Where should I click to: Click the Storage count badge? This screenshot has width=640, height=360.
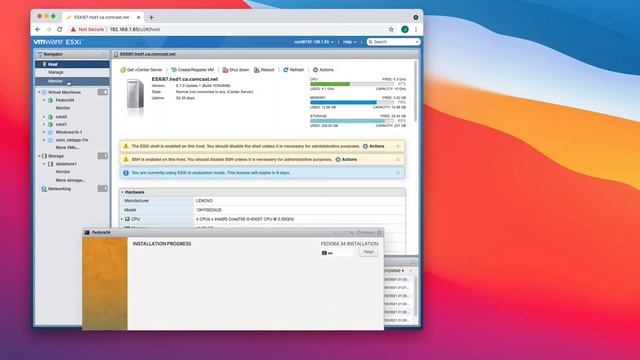point(102,156)
